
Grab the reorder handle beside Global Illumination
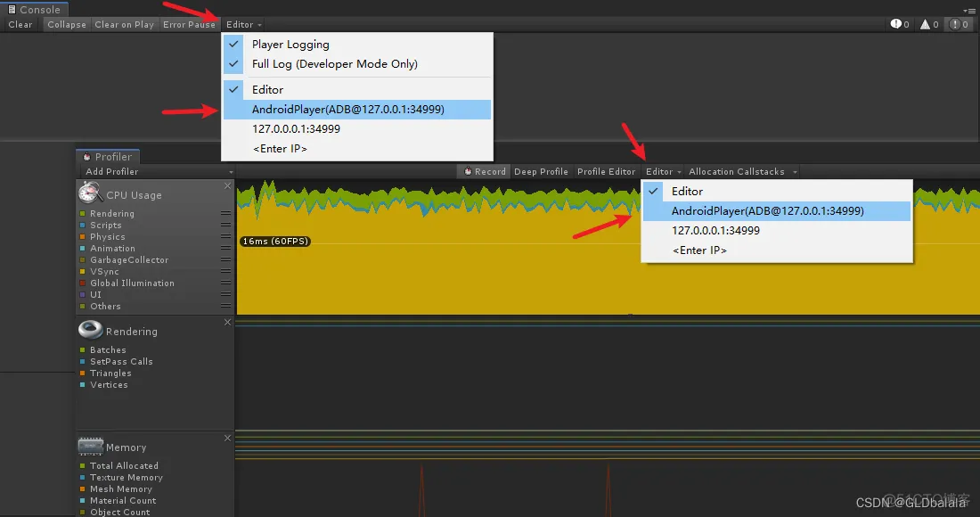click(225, 283)
